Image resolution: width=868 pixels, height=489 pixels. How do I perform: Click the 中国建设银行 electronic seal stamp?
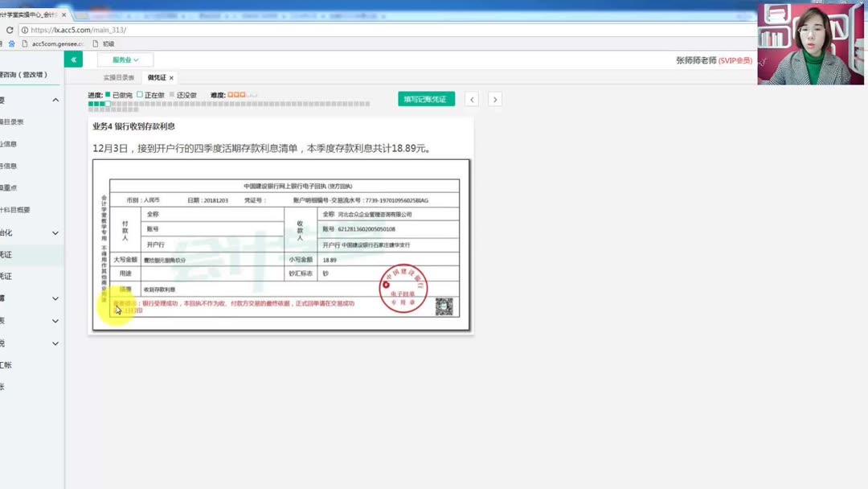pos(403,288)
